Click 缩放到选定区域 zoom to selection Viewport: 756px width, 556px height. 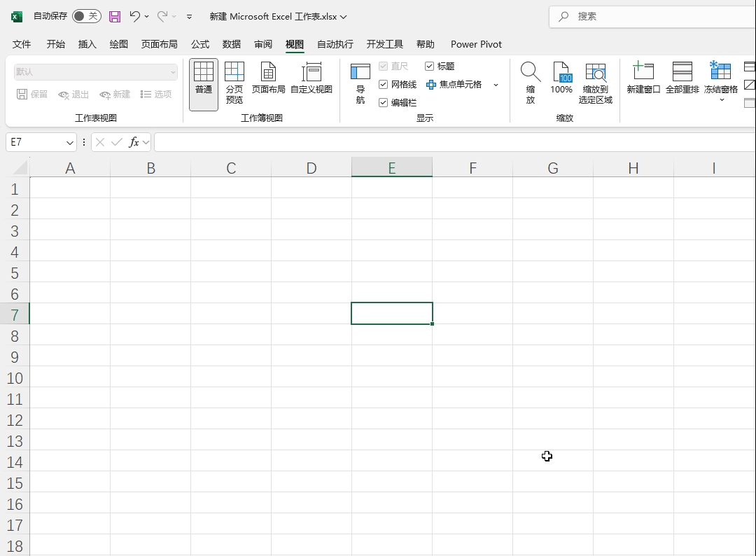click(x=596, y=83)
